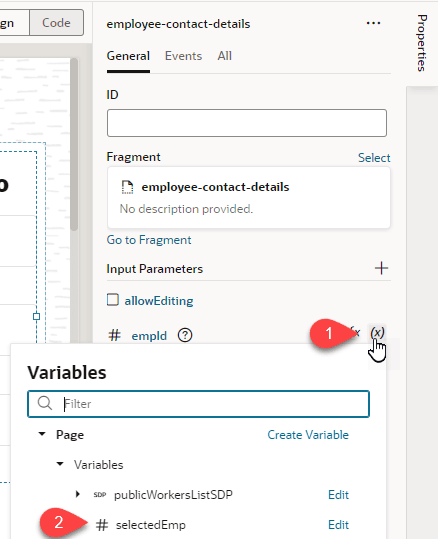Open help icon next to empId
This screenshot has width=438, height=539.
[x=185, y=335]
